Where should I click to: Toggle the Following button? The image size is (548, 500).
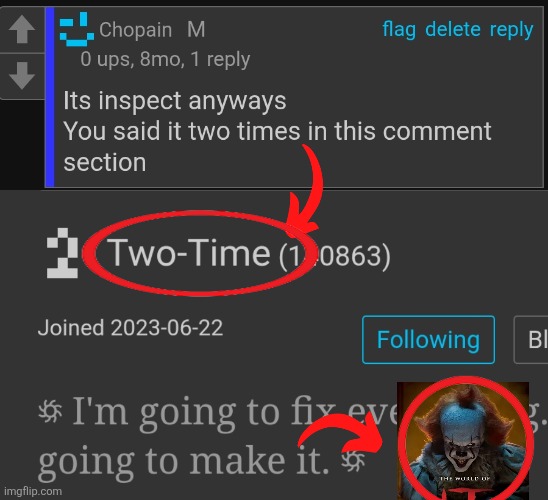click(x=428, y=340)
